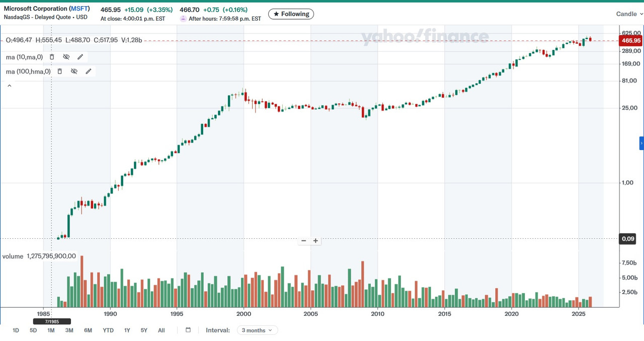Delete the ma (100,hma,0) indicator
Image resolution: width=644 pixels, height=341 pixels.
[60, 72]
